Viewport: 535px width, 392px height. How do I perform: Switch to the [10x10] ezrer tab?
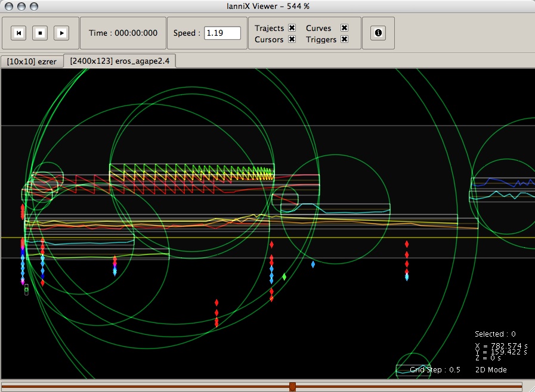point(32,62)
